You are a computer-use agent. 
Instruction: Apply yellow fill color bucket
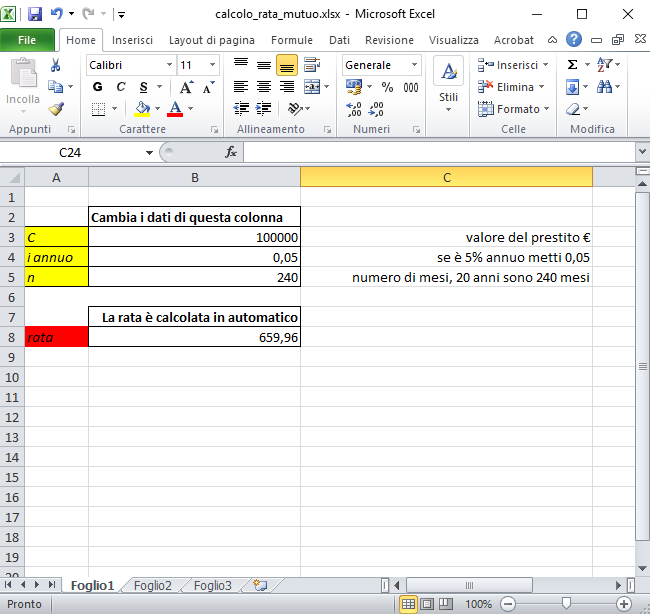[x=142, y=109]
